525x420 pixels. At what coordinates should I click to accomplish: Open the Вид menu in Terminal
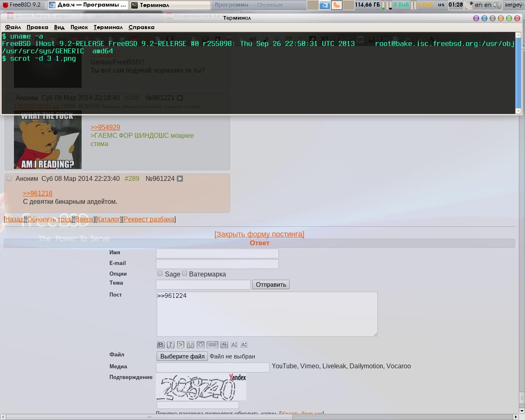(59, 27)
